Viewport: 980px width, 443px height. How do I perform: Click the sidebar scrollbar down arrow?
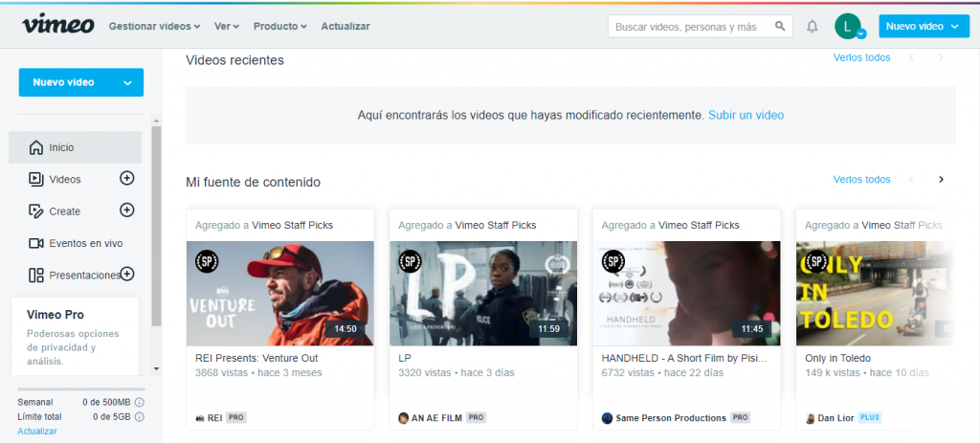(156, 369)
